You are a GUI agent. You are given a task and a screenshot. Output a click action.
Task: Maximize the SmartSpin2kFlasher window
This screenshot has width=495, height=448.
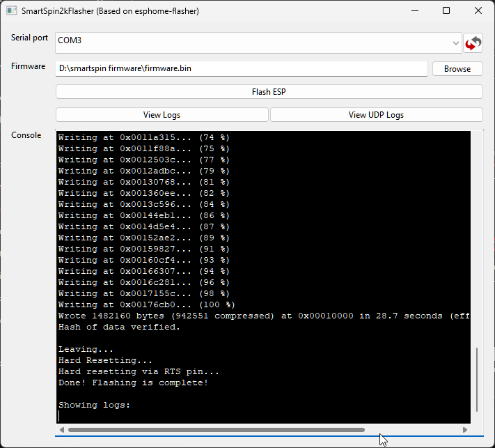(x=446, y=10)
